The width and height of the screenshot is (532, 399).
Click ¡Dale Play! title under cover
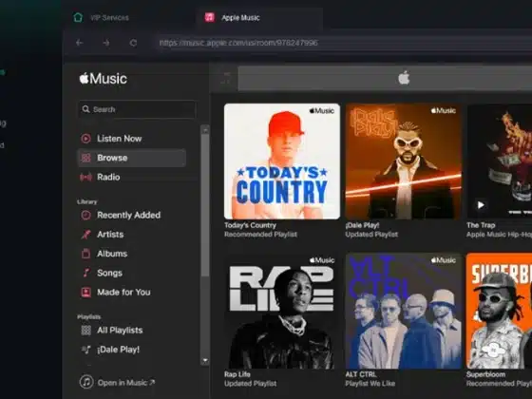point(362,225)
